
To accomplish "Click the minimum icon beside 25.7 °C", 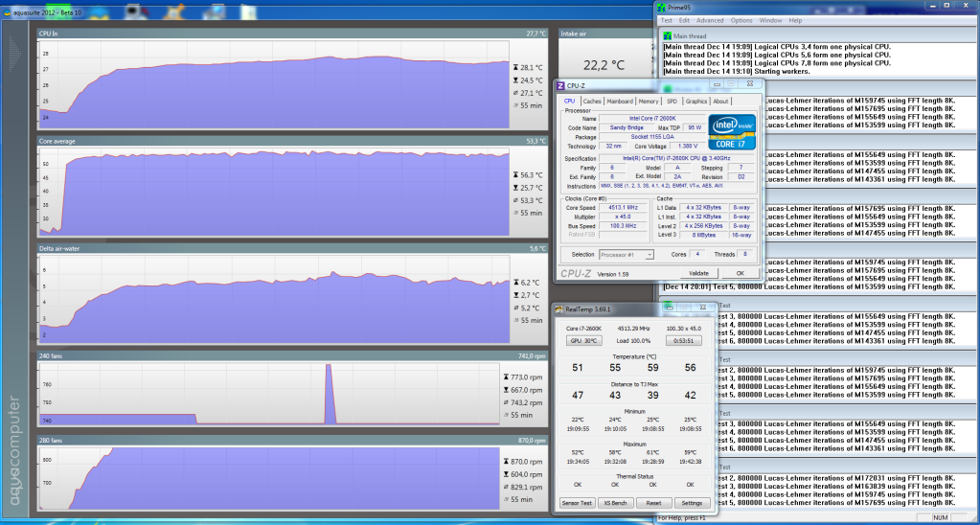I will (x=515, y=188).
